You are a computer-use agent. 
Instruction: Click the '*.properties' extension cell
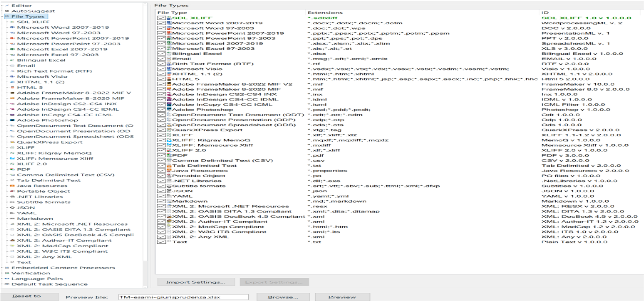pos(327,171)
